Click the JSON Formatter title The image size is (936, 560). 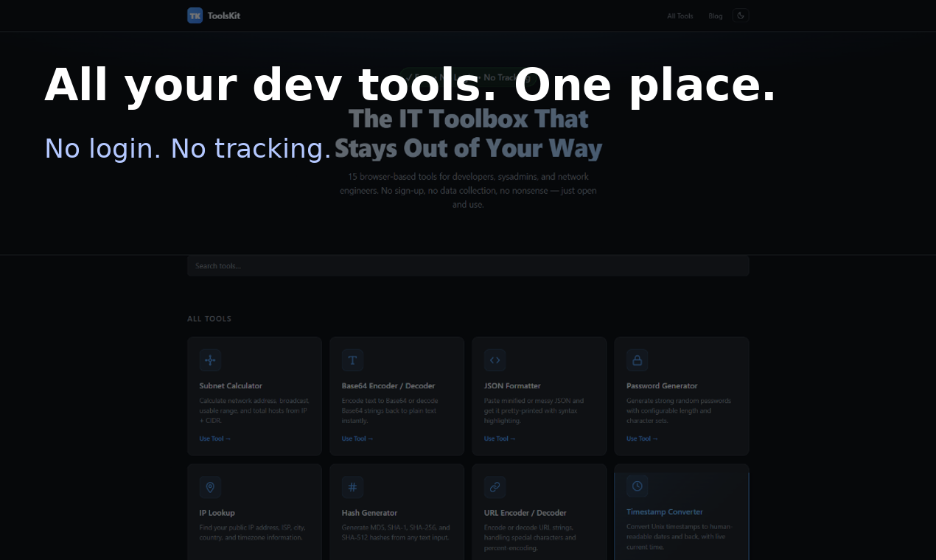tap(512, 385)
